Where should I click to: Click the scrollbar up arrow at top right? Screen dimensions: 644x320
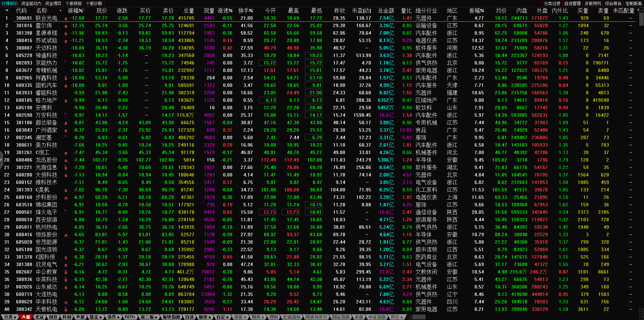[x=641, y=10]
